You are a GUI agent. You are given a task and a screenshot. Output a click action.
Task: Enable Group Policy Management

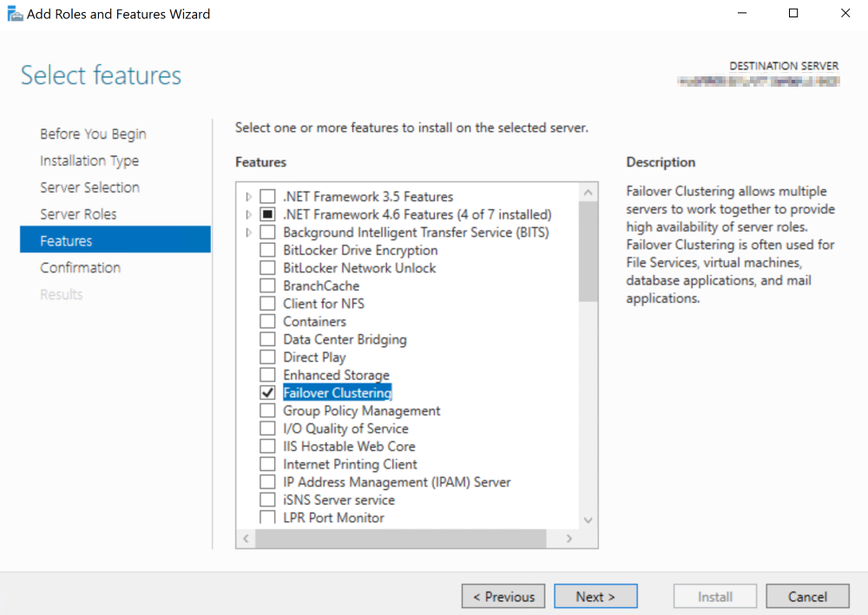266,410
